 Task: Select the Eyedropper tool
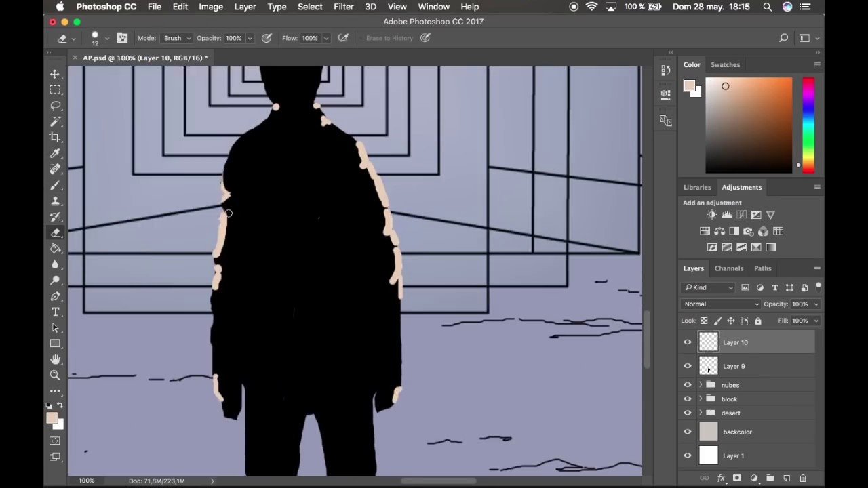click(x=55, y=153)
